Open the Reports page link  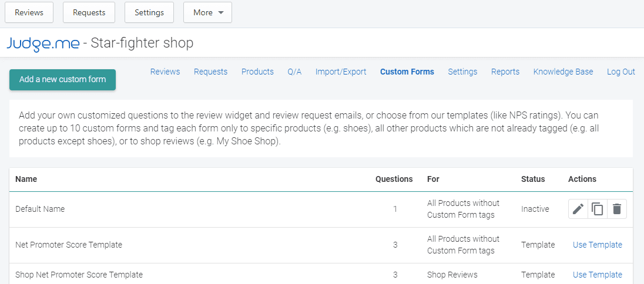505,72
